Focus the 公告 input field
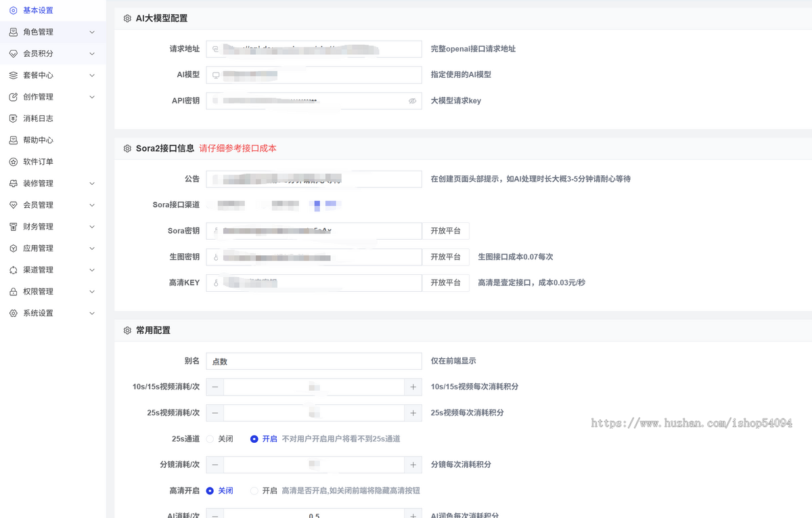 point(314,179)
